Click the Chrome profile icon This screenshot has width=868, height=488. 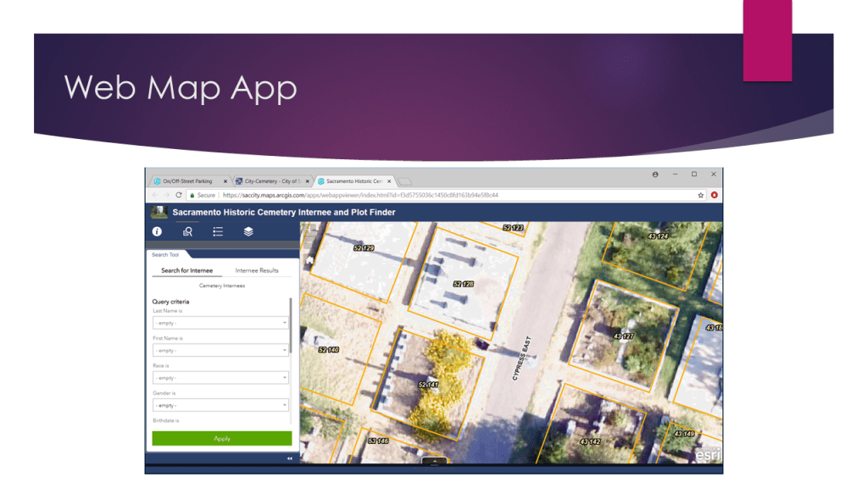pos(655,175)
